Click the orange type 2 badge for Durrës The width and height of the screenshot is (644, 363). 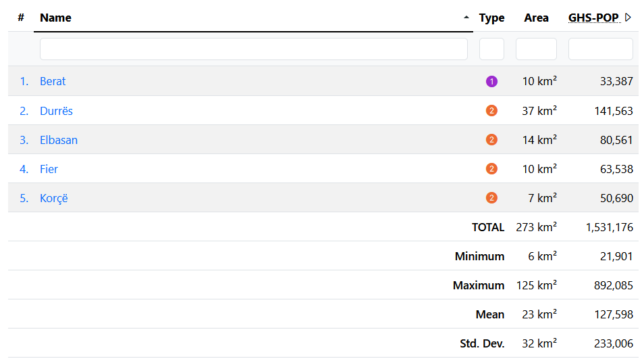(491, 111)
